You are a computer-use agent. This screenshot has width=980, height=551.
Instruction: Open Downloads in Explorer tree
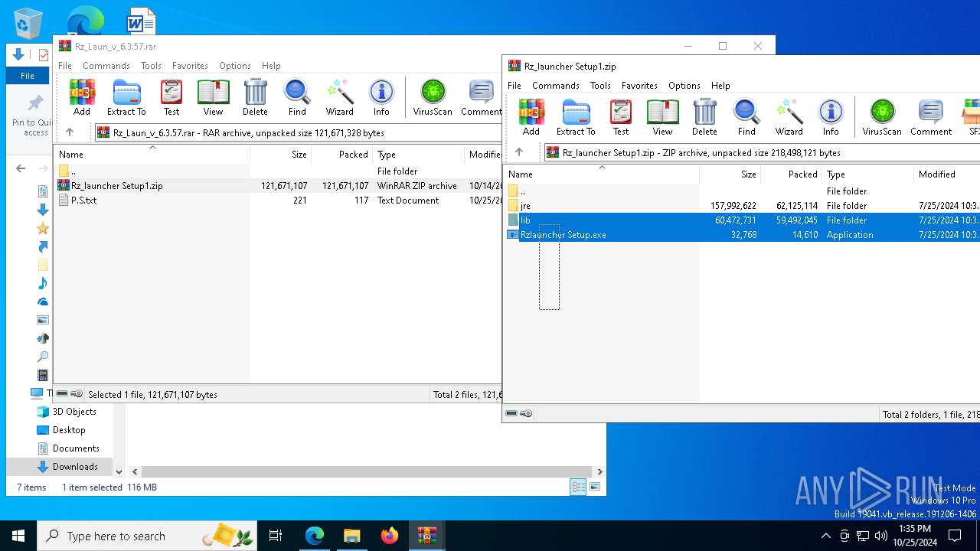(x=75, y=466)
